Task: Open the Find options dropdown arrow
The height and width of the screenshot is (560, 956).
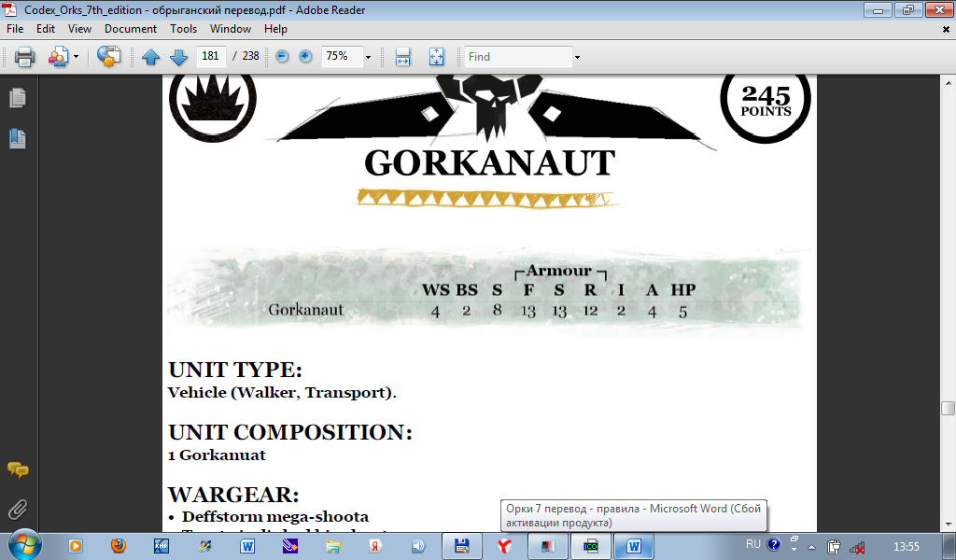Action: [x=577, y=57]
